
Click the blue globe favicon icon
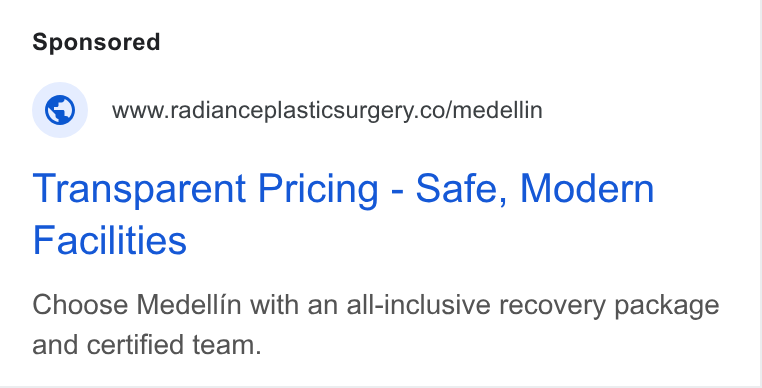(x=60, y=110)
